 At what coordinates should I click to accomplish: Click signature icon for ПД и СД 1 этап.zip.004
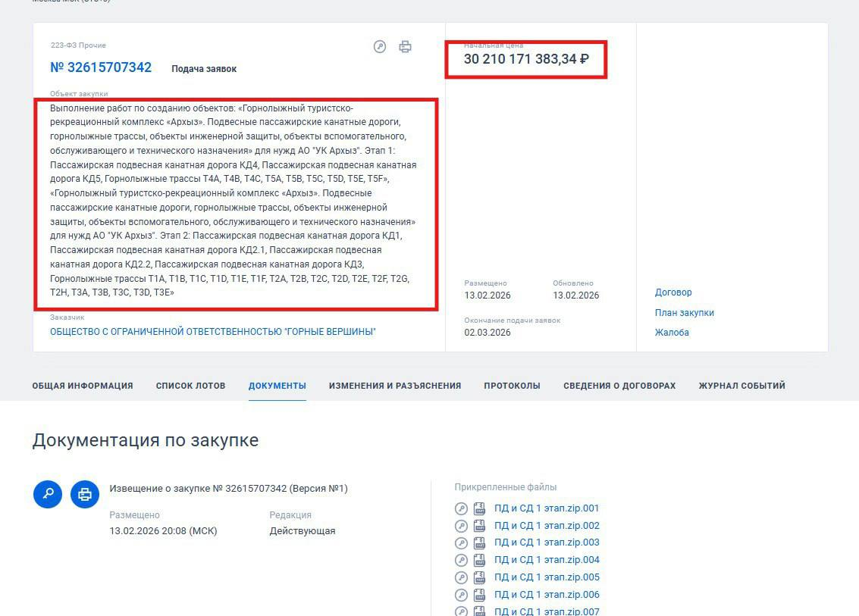[461, 560]
